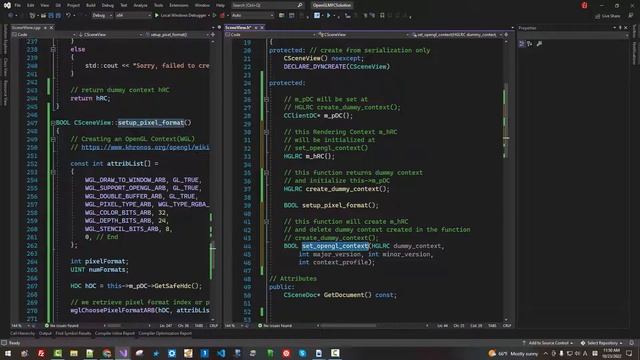Screen dimensions: 640x360
Task: Click the Property Pages wrench icon
Action: [539, 43]
